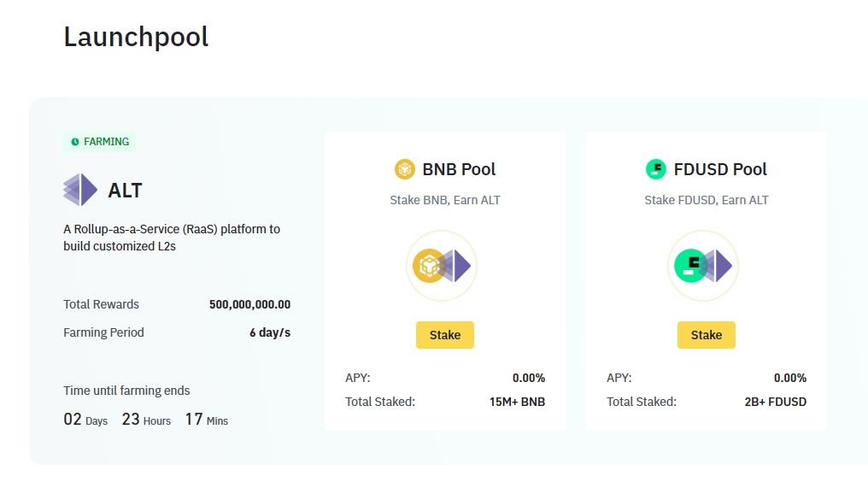Open the BNB Pool title
Viewport: 868px width, 482px height.
pos(459,169)
